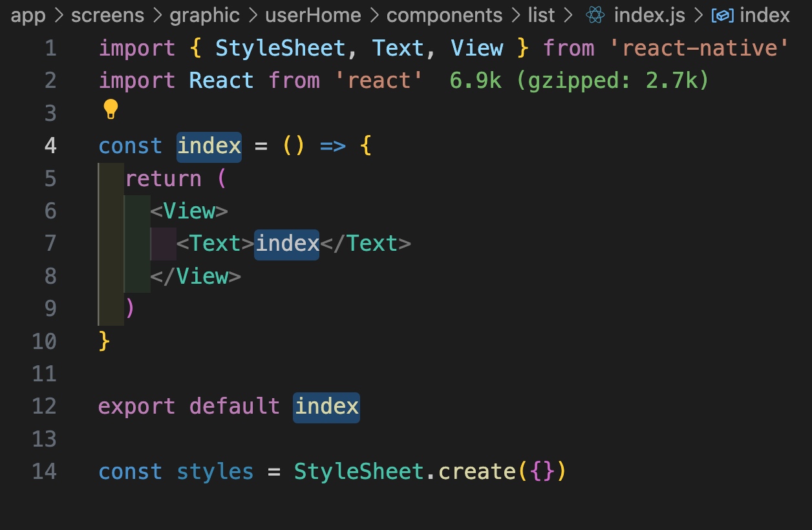Screen dimensions: 812x530
Task: Click the "styles" variable on line 14
Action: coord(215,472)
